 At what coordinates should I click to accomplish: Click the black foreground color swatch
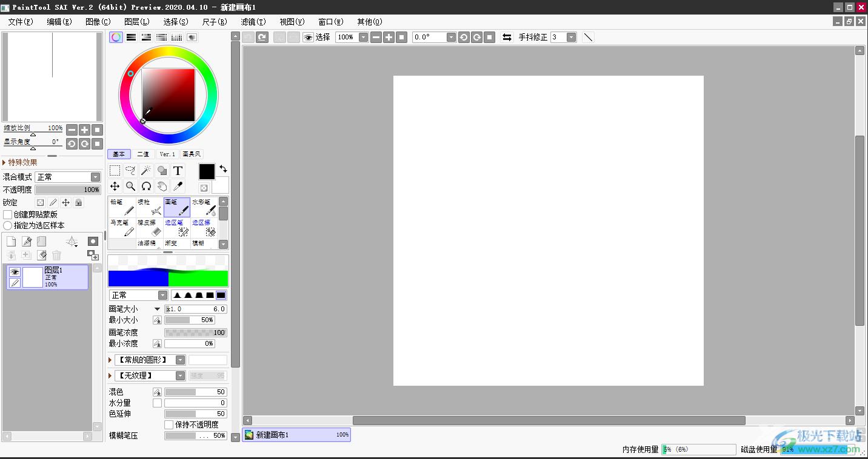[207, 171]
